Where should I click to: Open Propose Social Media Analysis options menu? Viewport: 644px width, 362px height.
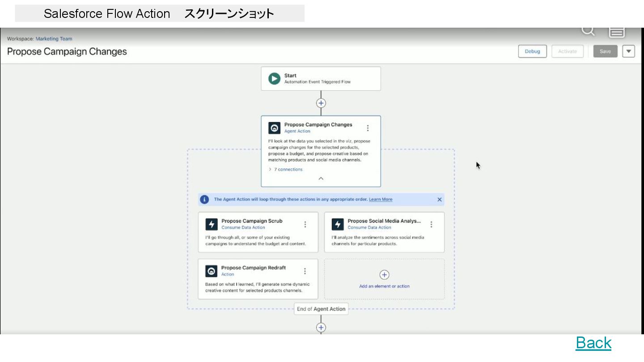pyautogui.click(x=431, y=224)
